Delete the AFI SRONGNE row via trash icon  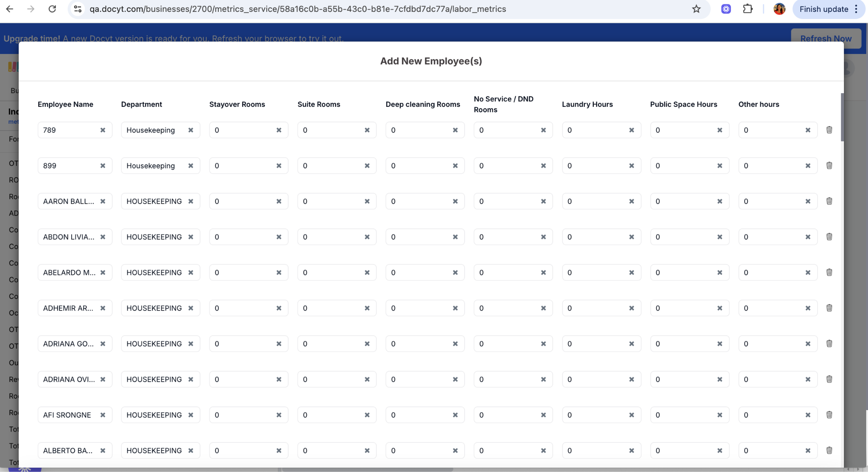tap(829, 415)
